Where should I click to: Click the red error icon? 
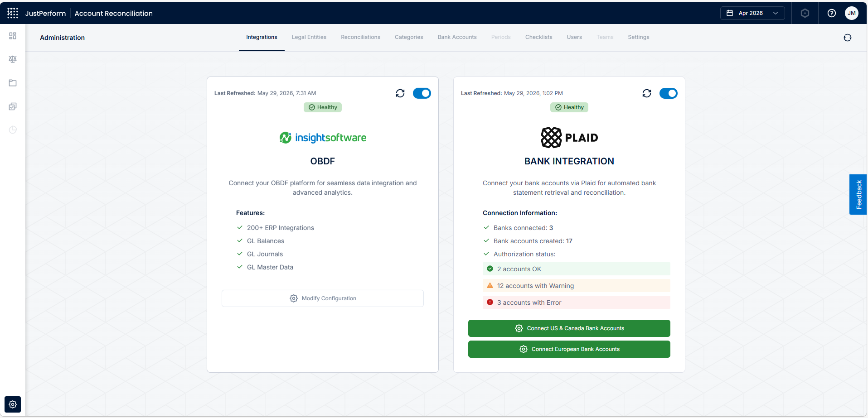(490, 303)
